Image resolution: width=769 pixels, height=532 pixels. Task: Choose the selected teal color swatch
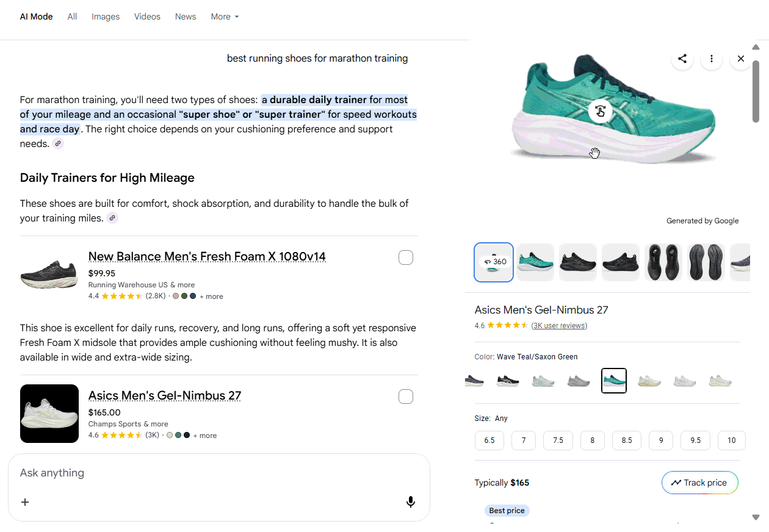[x=614, y=381]
